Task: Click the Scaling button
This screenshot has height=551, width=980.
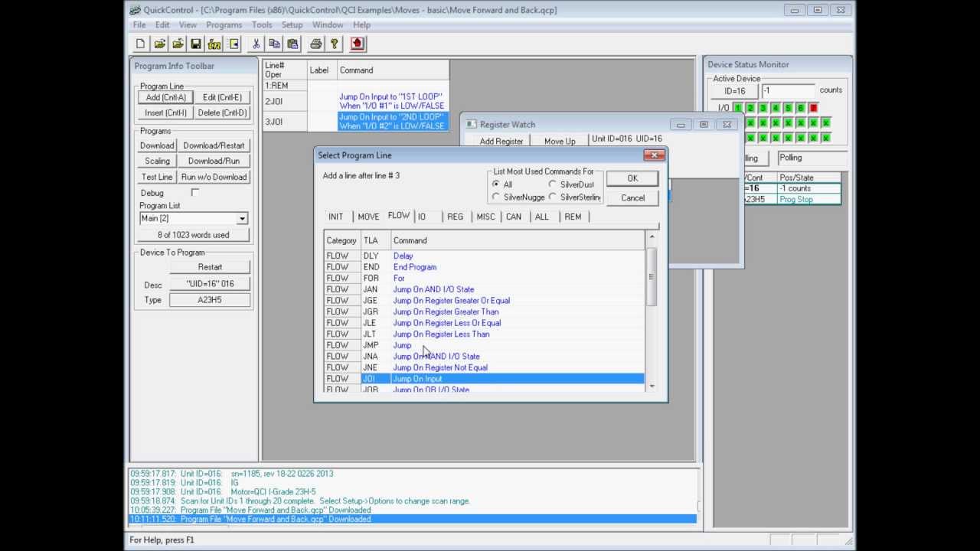Action: (157, 161)
